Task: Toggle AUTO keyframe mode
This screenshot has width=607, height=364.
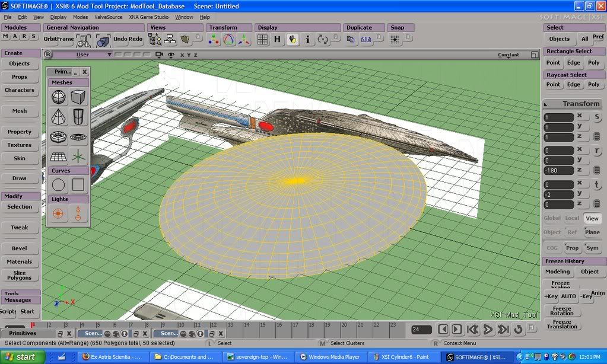Action: tap(568, 296)
